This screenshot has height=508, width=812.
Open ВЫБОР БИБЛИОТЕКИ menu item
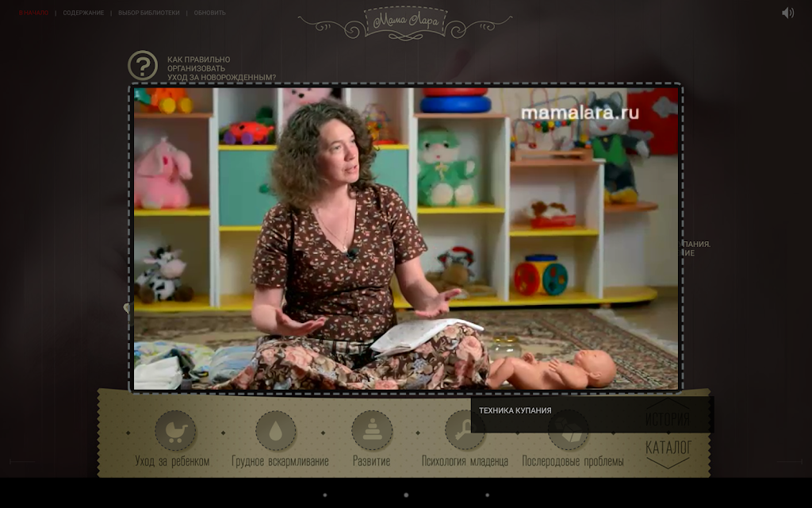148,13
